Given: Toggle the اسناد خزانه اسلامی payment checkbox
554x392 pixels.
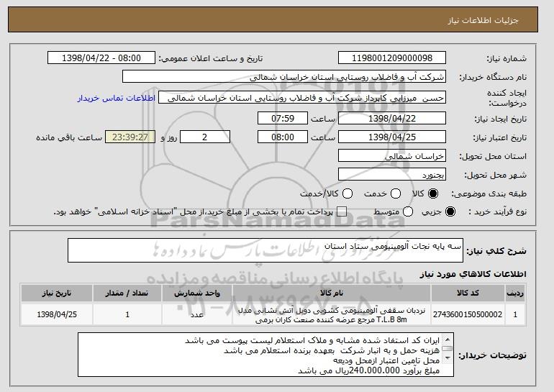Looking at the screenshot, I should coord(342,211).
